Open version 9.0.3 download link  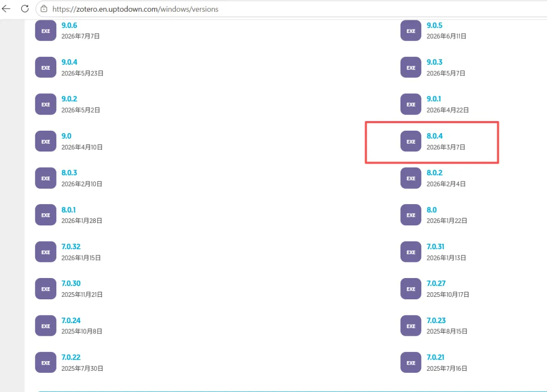click(435, 62)
